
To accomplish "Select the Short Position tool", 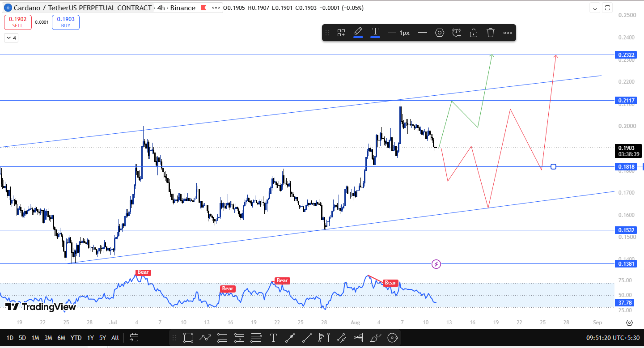I will pos(239,338).
